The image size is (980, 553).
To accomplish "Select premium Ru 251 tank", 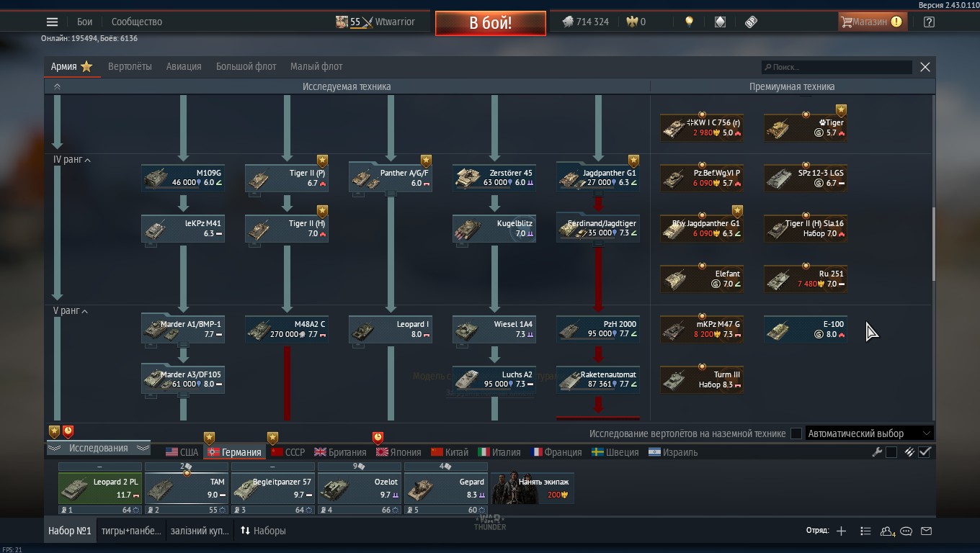I will tap(806, 279).
